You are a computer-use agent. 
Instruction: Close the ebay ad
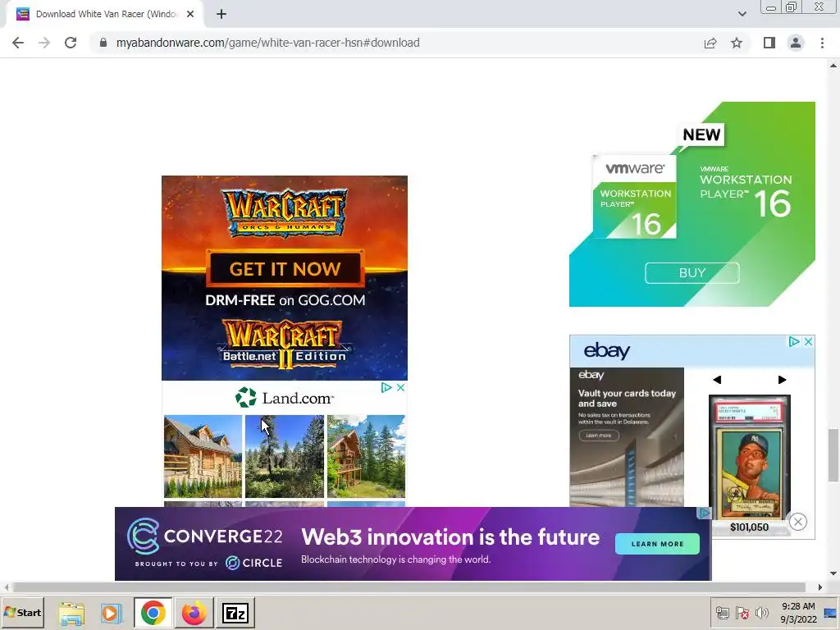808,341
